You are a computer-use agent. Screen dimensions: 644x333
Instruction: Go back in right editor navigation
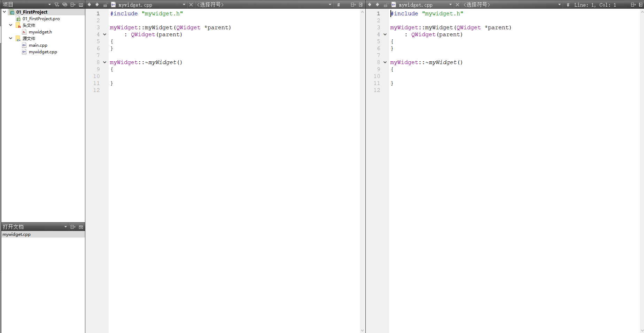point(370,5)
